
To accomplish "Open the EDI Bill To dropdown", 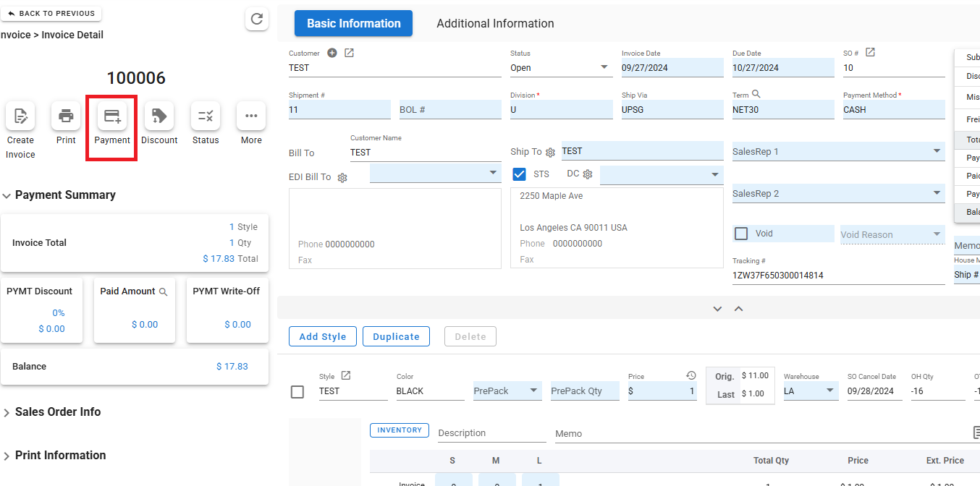I will 436,174.
